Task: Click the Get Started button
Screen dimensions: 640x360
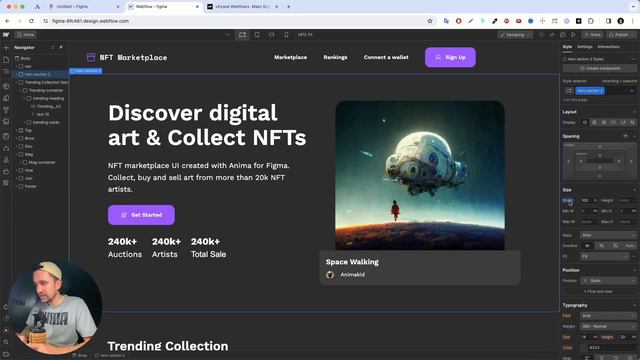Action: tap(141, 215)
